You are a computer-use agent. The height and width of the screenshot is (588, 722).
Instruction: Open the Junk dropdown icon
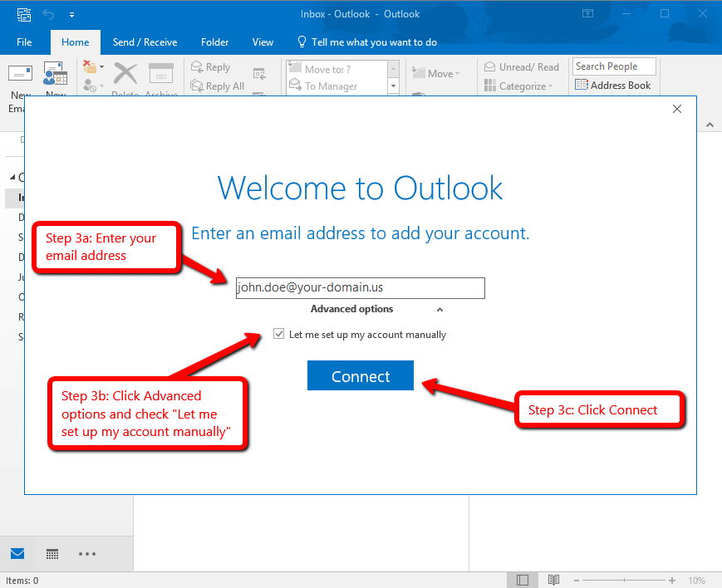pos(93,86)
